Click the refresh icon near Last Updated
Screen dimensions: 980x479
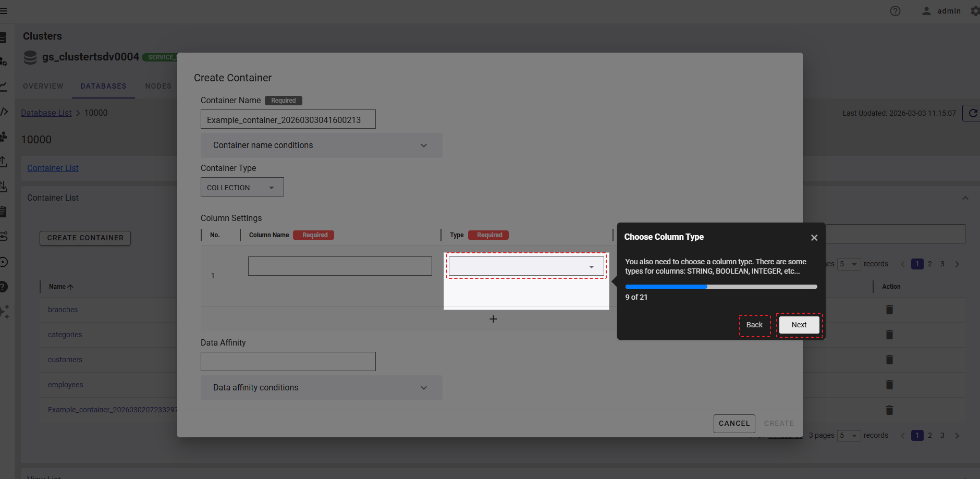(972, 113)
